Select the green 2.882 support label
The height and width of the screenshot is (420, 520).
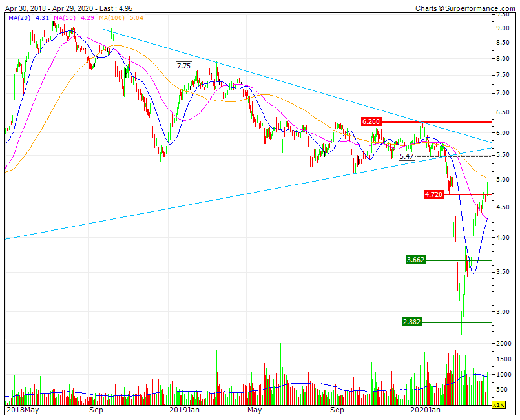click(411, 322)
